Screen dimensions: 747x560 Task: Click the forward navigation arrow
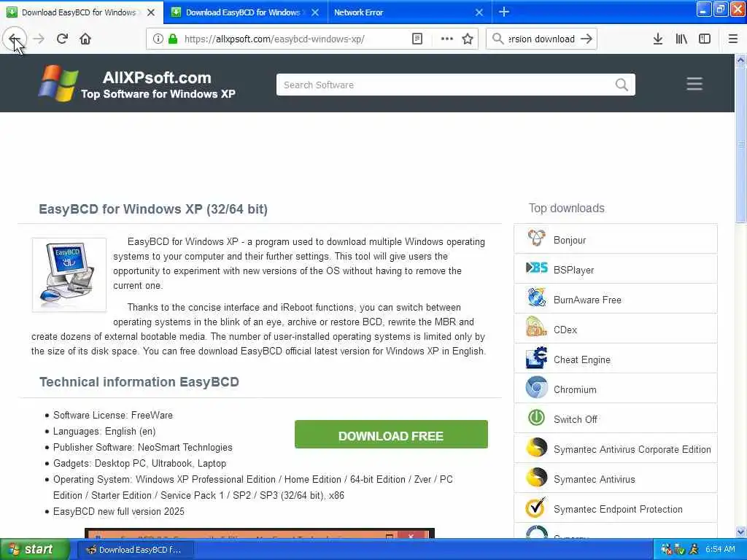(39, 39)
